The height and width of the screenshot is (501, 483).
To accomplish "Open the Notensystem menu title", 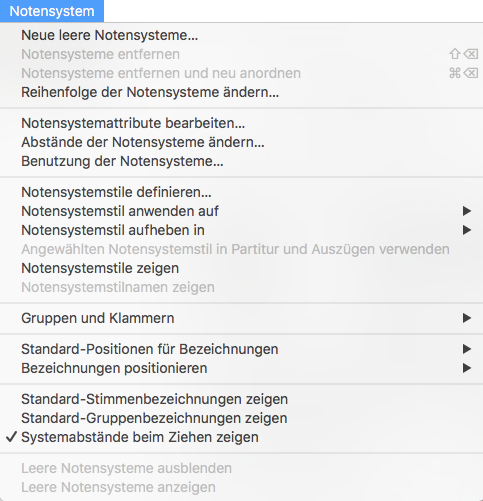I will pos(52,11).
